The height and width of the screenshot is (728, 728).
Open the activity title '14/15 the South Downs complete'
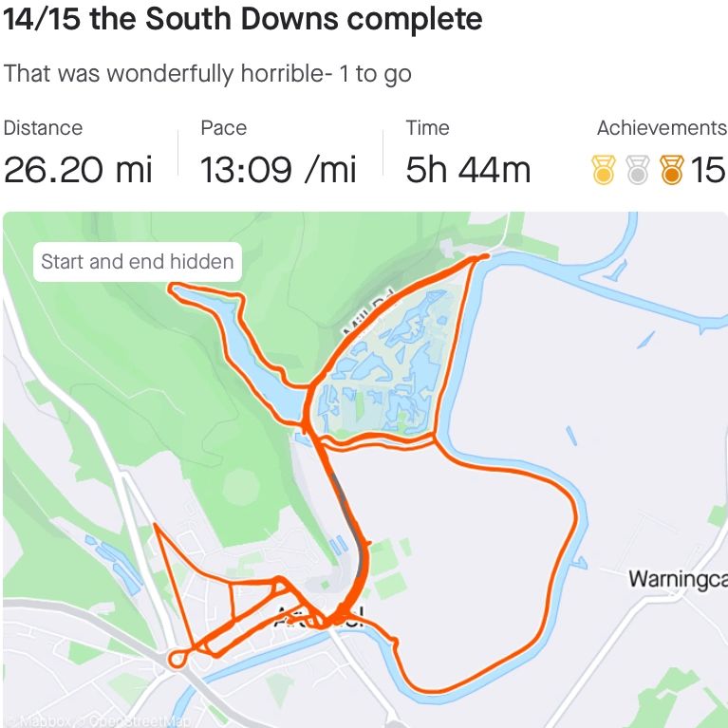(242, 20)
